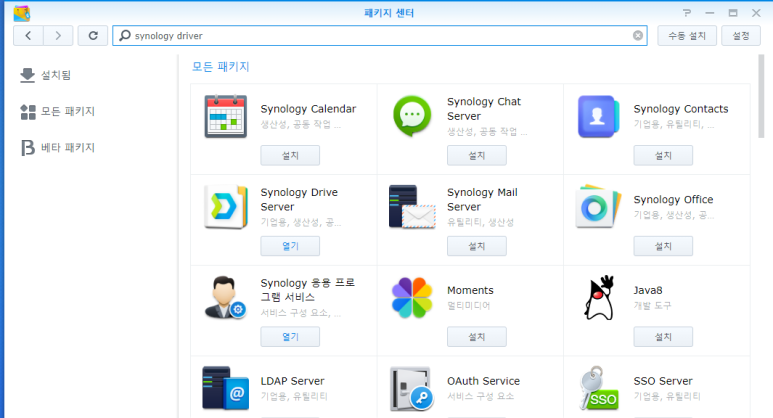The width and height of the screenshot is (773, 418).
Task: Install Synology Chat Server with 설치
Action: coord(476,155)
